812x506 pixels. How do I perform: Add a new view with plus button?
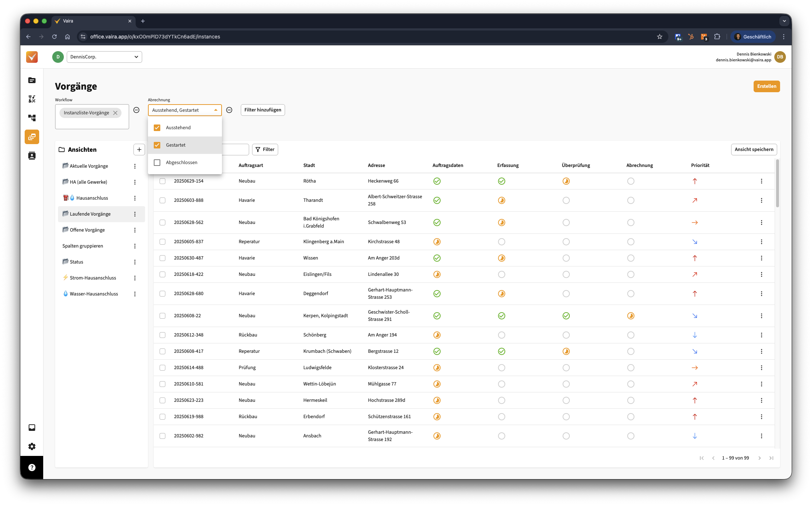(139, 150)
